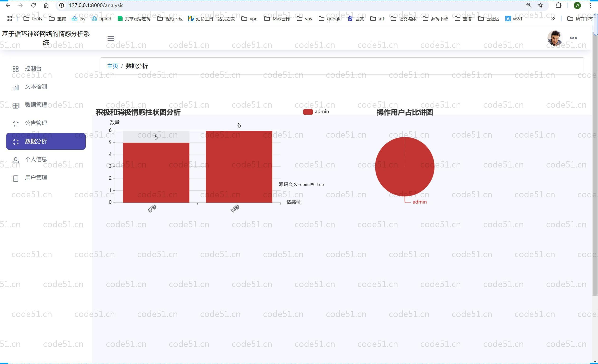The height and width of the screenshot is (364, 598).
Task: Open the 社交媒体 bookmark folder
Action: click(x=403, y=19)
